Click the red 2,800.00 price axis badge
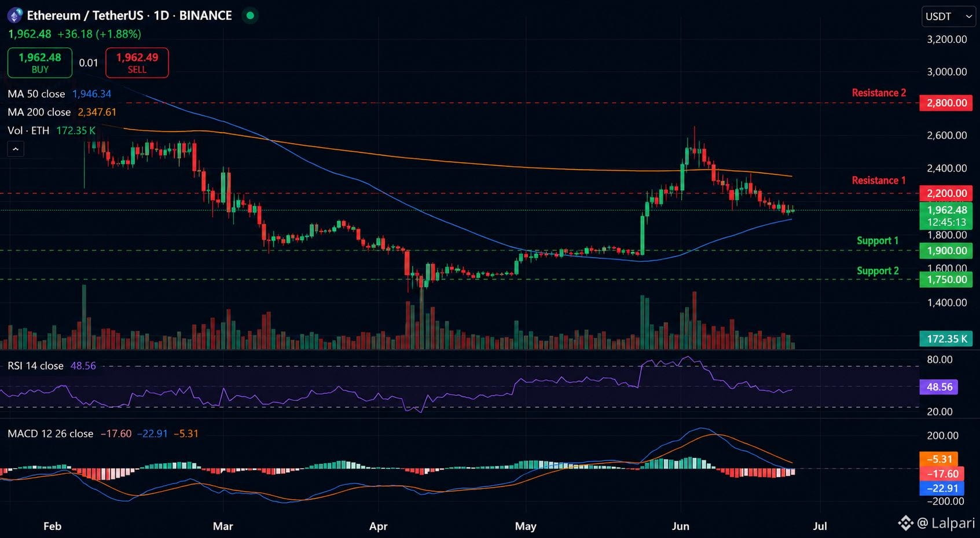980x538 pixels. coord(946,103)
